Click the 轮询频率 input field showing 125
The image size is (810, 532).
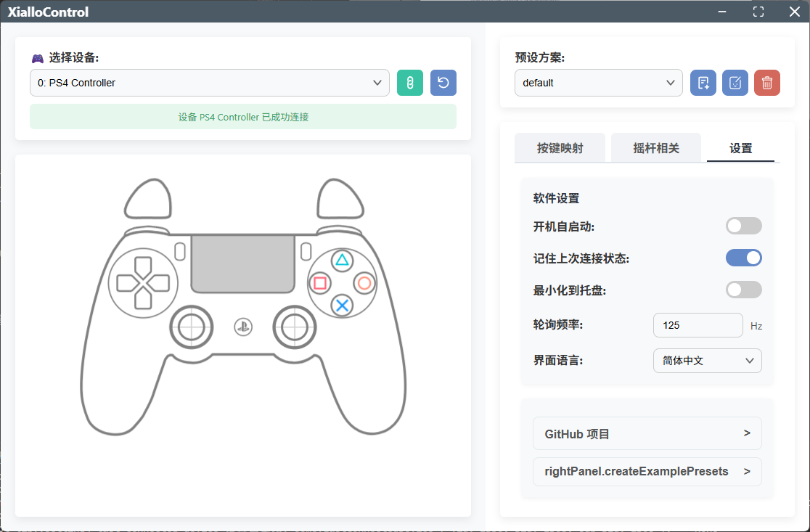pos(698,325)
